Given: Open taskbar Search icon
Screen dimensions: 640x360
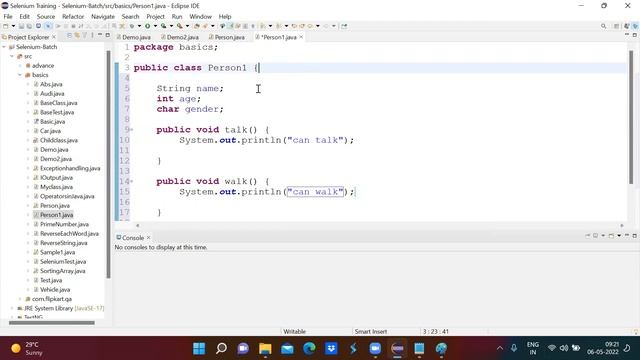Looking at the screenshot, I should click(221, 349).
